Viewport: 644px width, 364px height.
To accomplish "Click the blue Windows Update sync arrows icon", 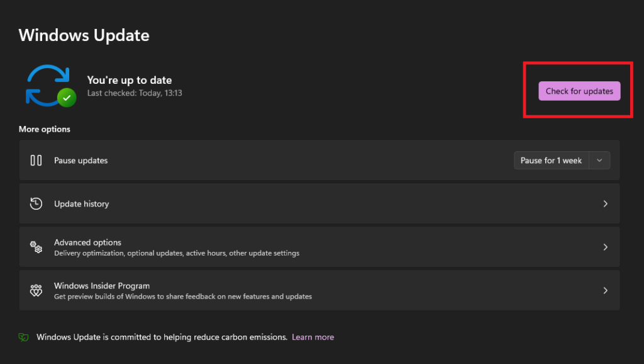I will coord(45,84).
